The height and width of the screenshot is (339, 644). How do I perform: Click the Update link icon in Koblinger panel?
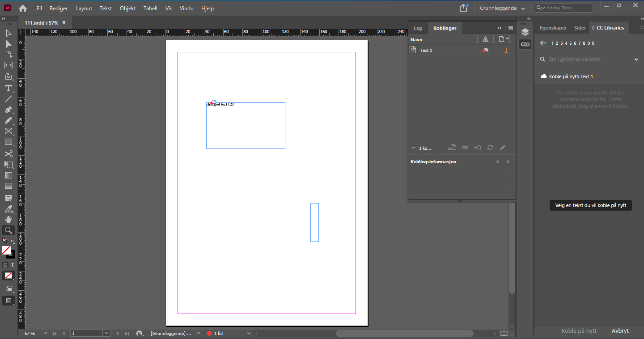coord(489,147)
